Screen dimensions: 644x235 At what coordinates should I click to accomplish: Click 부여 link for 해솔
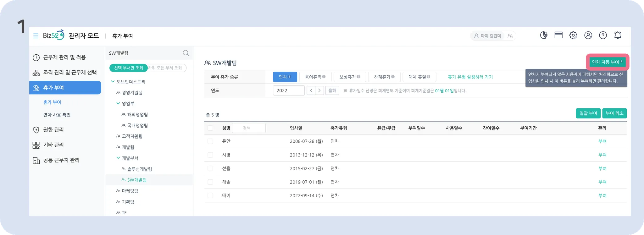tap(602, 182)
